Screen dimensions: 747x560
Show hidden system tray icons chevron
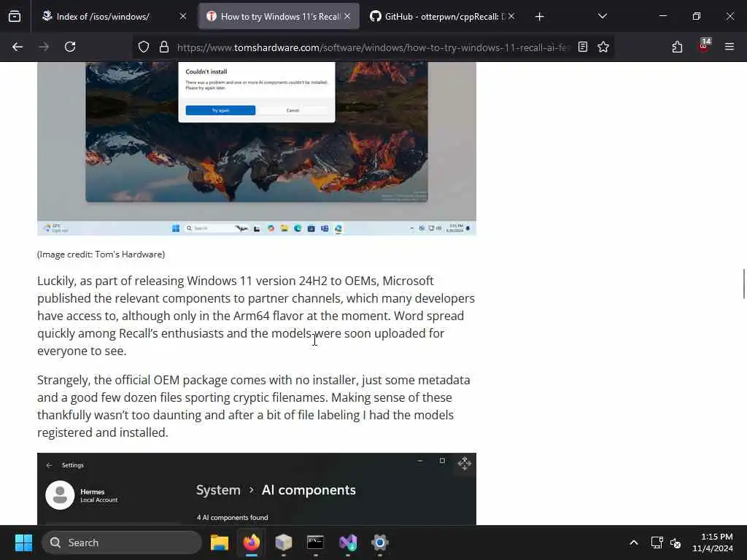click(x=634, y=542)
